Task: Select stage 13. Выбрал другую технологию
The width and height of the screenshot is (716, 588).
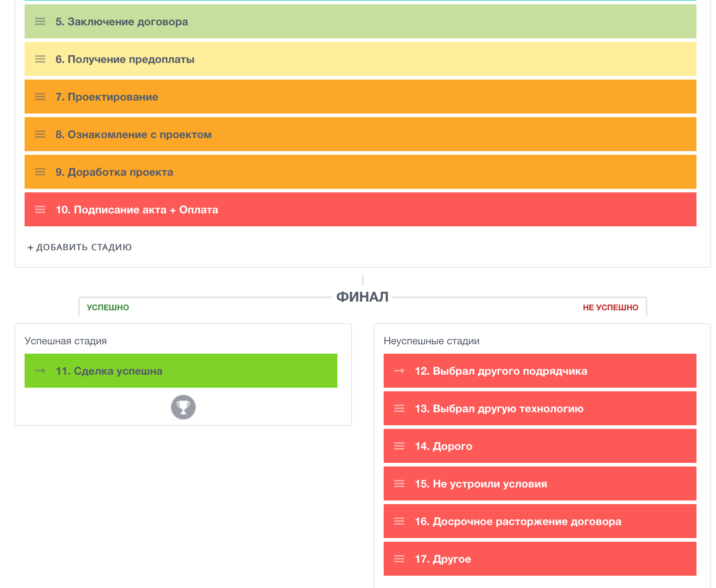Action: click(x=499, y=409)
